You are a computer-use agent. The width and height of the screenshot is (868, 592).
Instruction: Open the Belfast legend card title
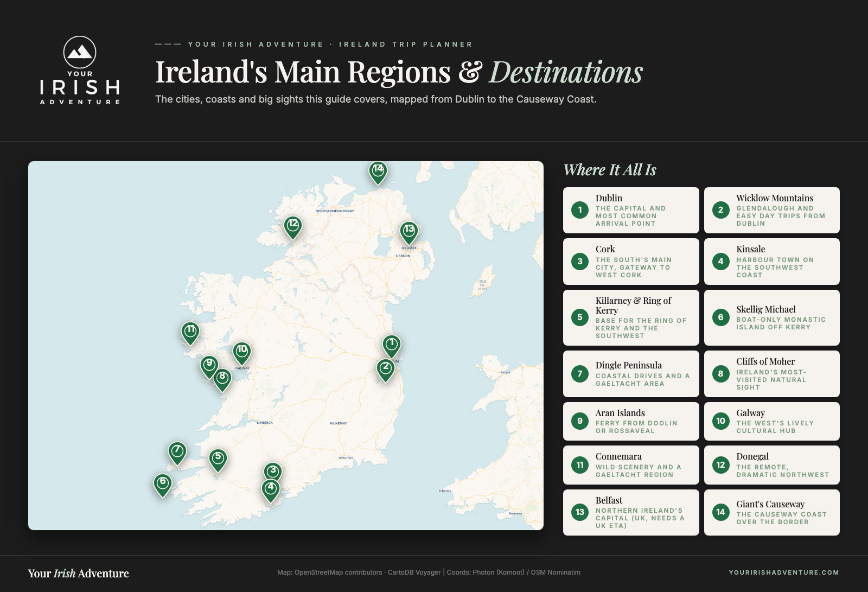609,500
